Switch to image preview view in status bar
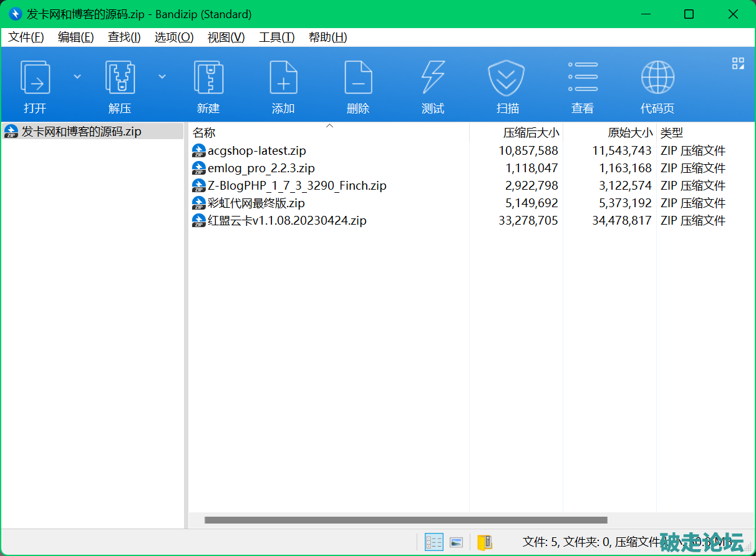Viewport: 756px width, 556px height. tap(456, 542)
